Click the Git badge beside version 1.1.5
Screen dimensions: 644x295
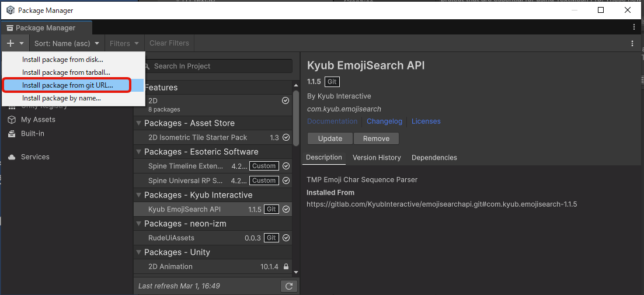332,82
